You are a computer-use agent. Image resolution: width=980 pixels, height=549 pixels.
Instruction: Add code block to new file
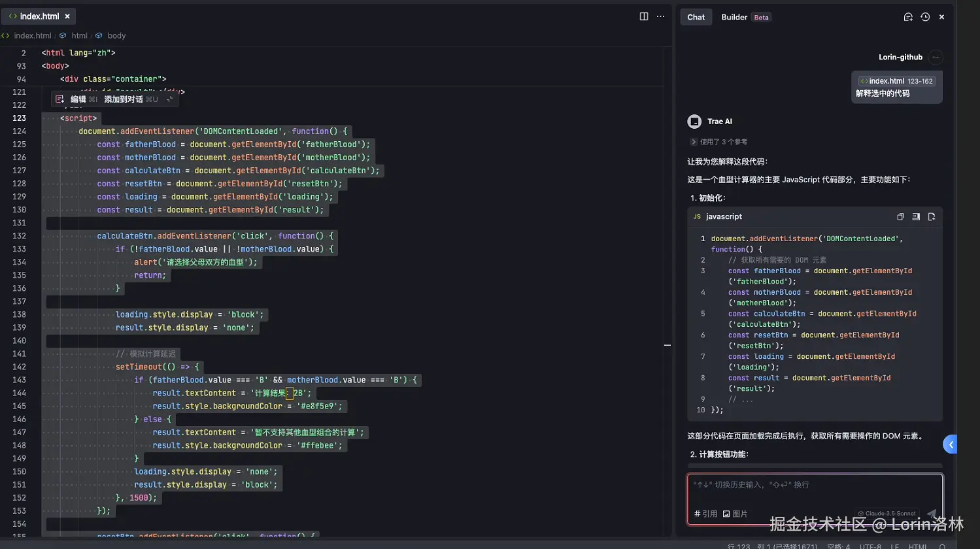tap(932, 217)
